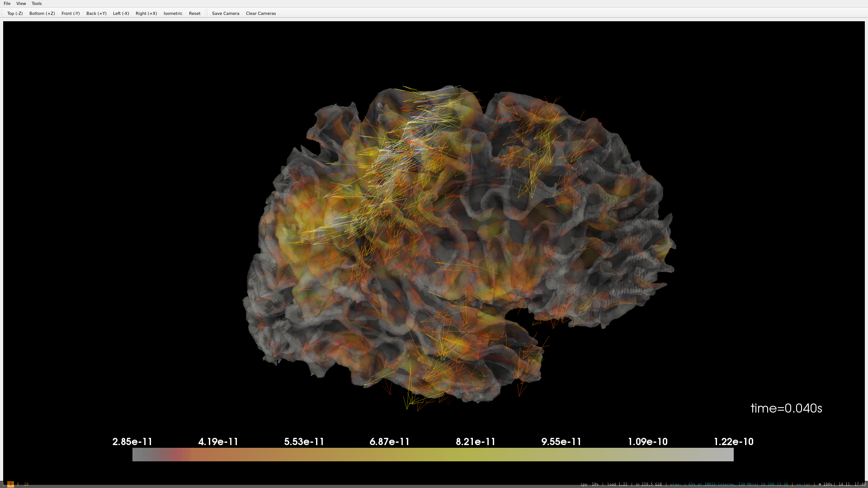This screenshot has height=488, width=868.
Task: Open the View menu
Action: [x=21, y=4]
